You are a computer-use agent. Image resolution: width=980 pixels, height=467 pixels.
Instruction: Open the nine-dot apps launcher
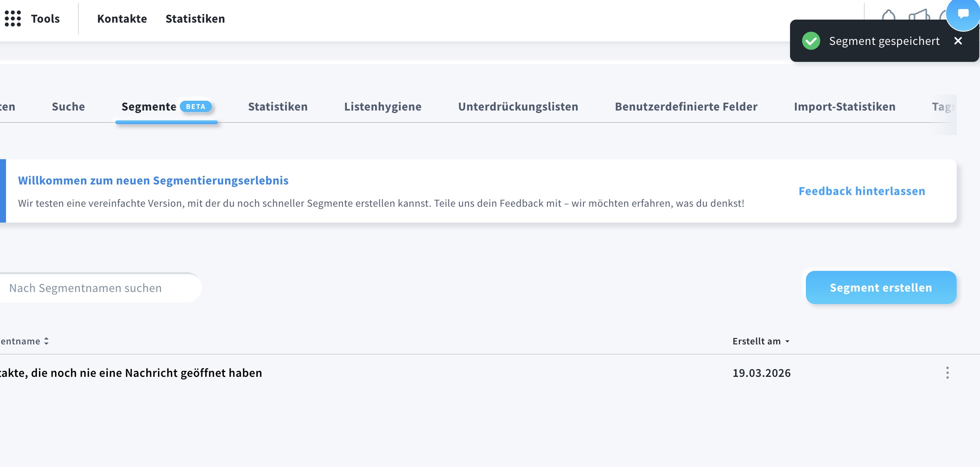(13, 18)
